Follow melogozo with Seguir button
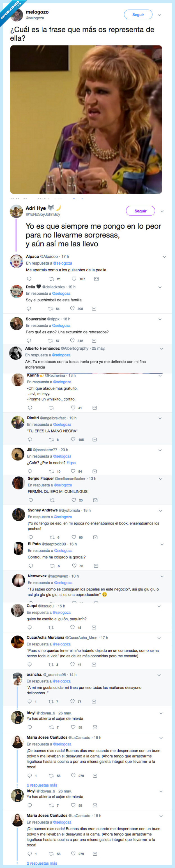The image size is (175, 868). (x=138, y=15)
